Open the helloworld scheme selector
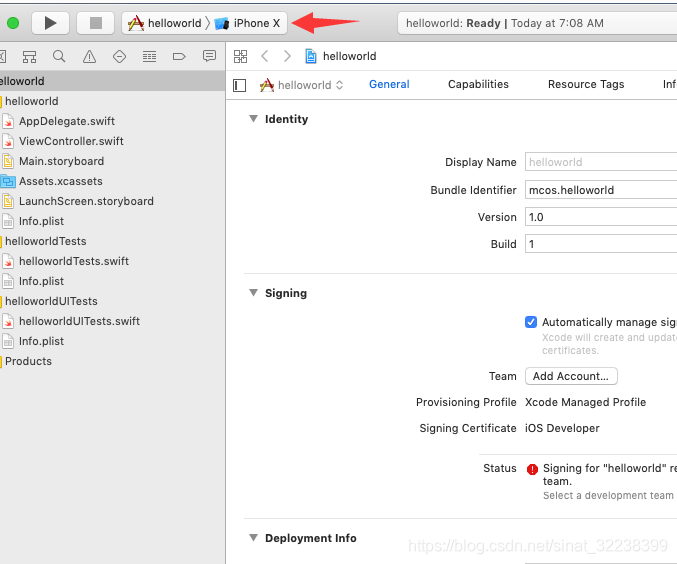The height and width of the screenshot is (564, 677). pyautogui.click(x=165, y=23)
